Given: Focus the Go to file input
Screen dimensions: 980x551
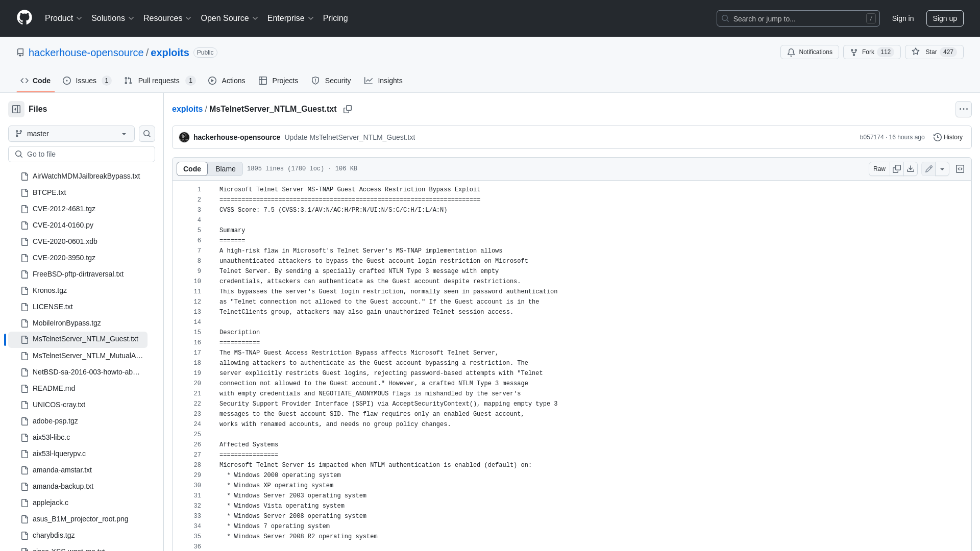Looking at the screenshot, I should point(82,154).
